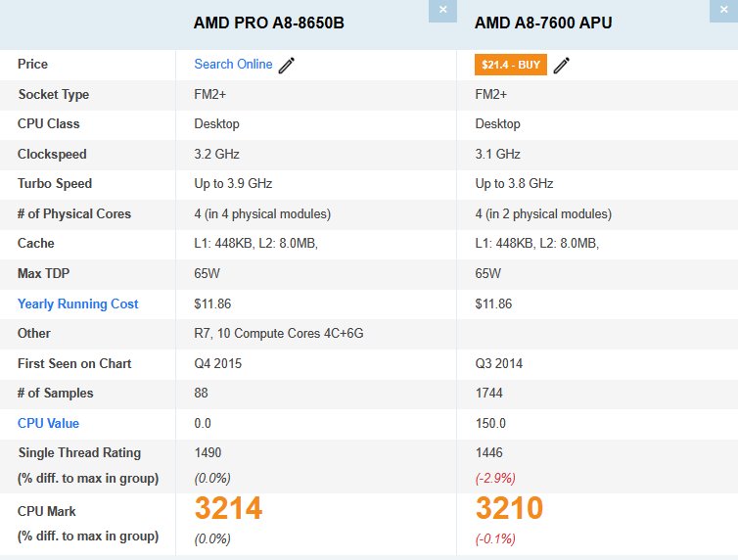Click the Price row label
Screen dimensions: 738x560
pos(32,64)
